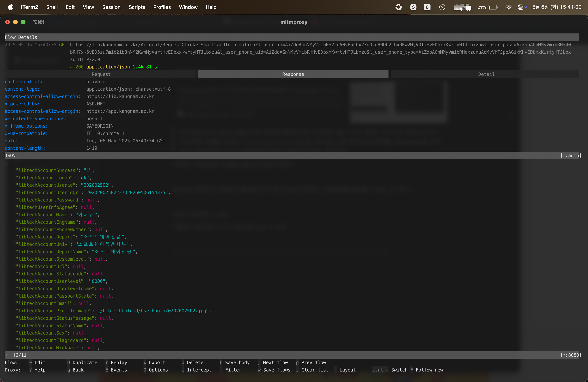Open the Wi-Fi status icon
Image resolution: width=588 pixels, height=382 pixels.
[508, 7]
